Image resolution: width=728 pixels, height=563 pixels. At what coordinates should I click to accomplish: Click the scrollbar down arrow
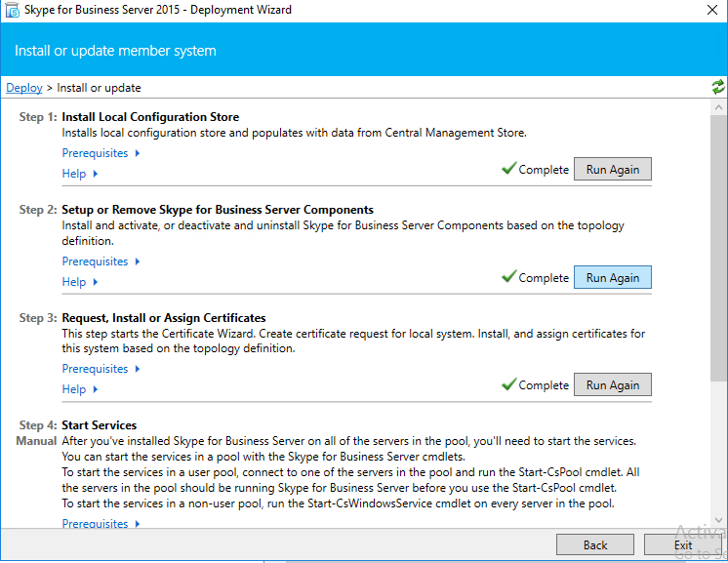pos(718,520)
